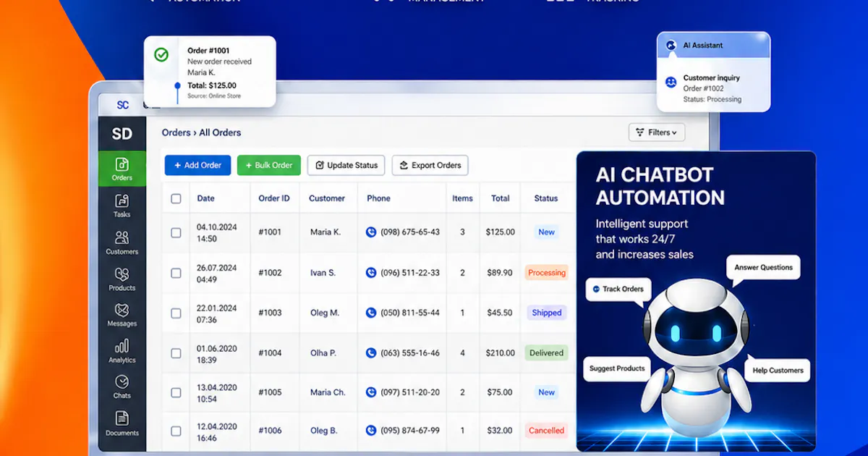The width and height of the screenshot is (868, 456).
Task: View Analytics from the sidebar
Action: point(122,351)
